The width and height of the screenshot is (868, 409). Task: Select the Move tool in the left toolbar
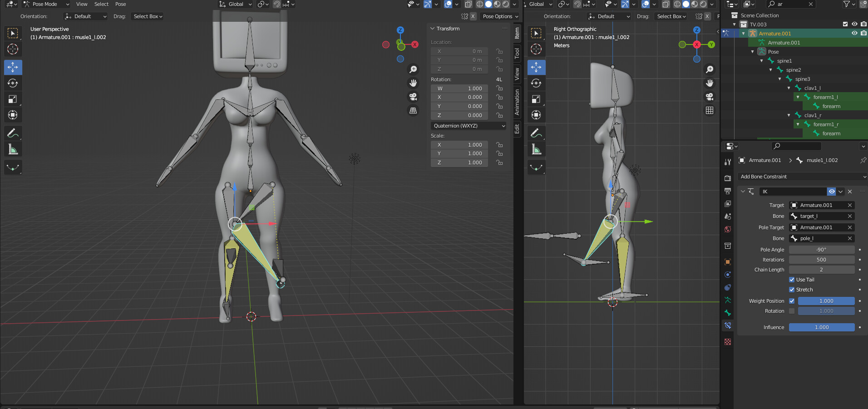pos(13,67)
